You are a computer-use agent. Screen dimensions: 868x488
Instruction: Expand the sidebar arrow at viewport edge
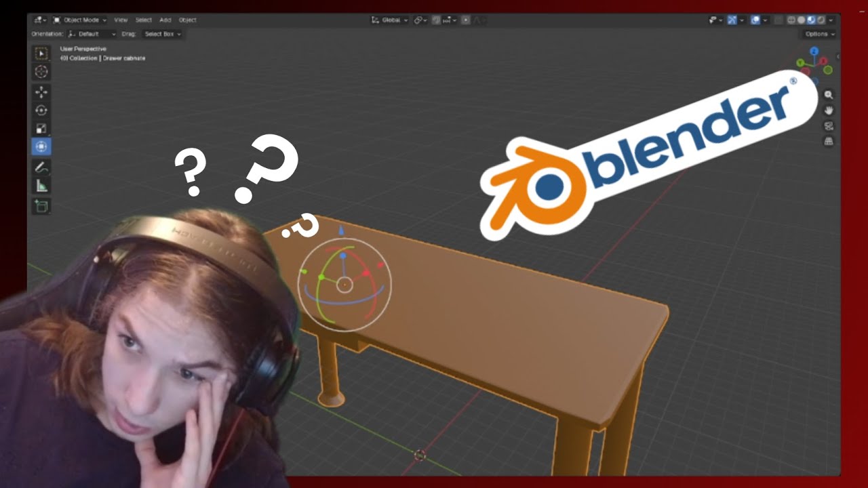[837, 56]
